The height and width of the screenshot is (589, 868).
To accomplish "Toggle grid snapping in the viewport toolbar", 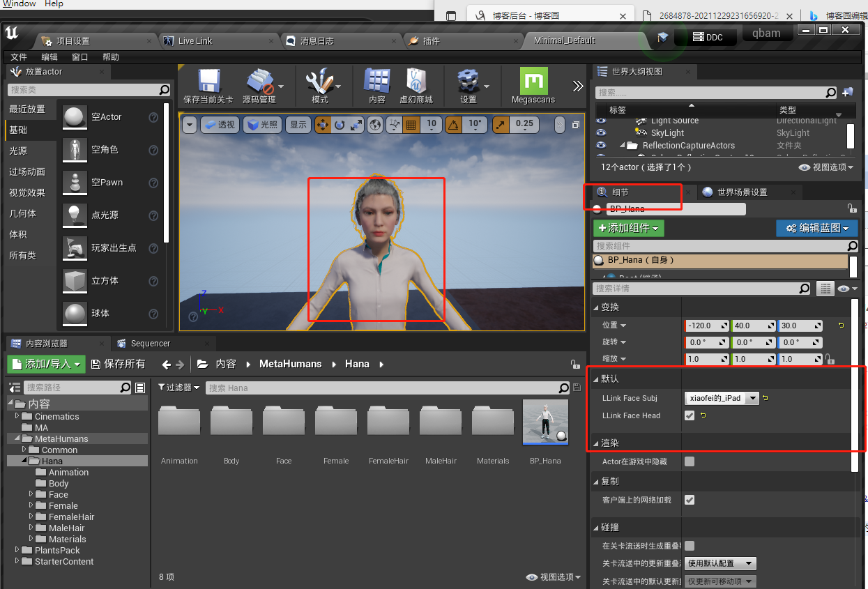I will click(x=411, y=125).
